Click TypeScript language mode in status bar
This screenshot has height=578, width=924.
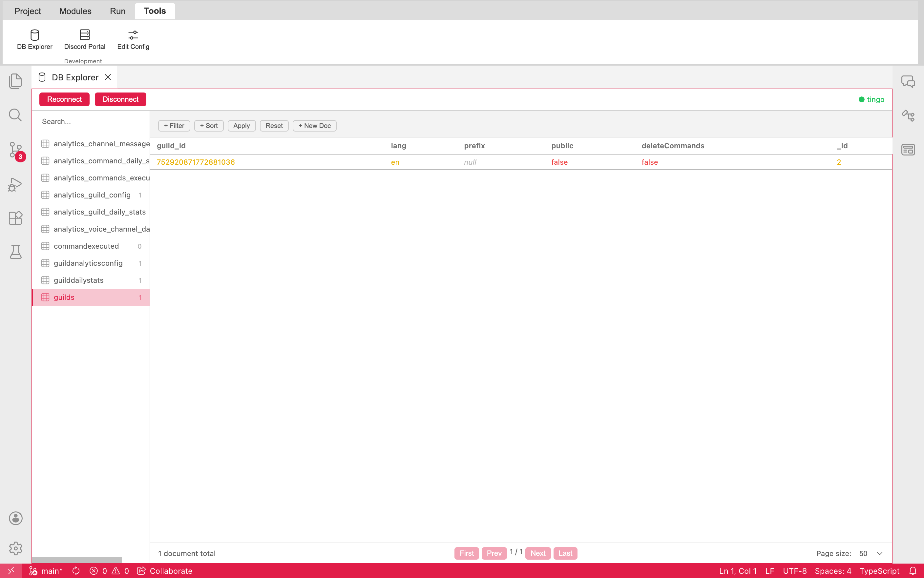[879, 571]
